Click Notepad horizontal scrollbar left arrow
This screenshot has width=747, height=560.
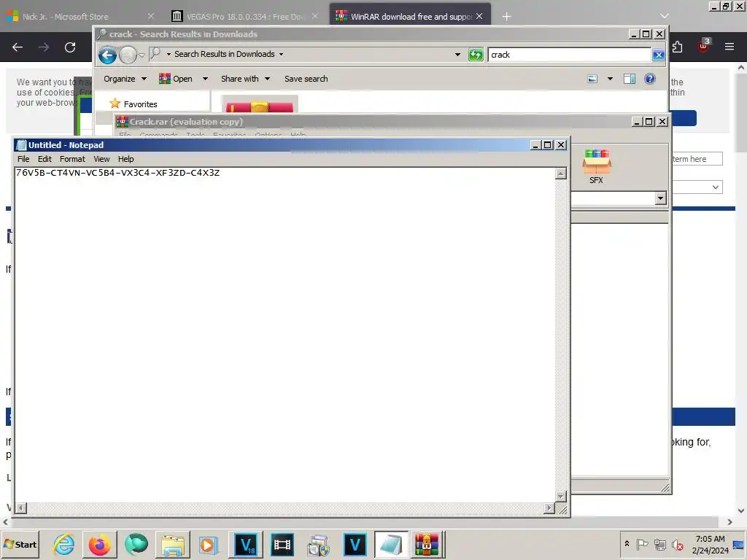[x=20, y=508]
